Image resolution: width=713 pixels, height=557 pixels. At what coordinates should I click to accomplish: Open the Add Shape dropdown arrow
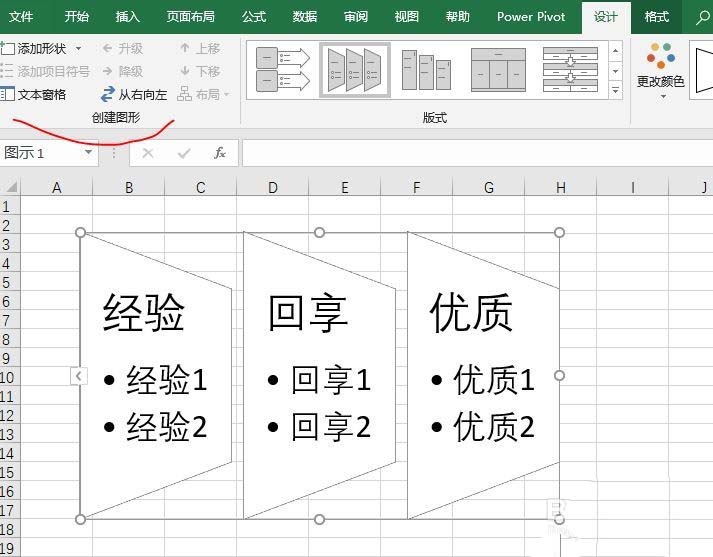[79, 48]
